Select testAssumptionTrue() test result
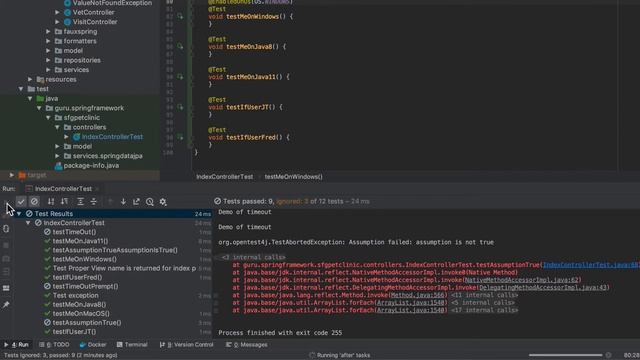Screen dimensions: 640x360 click(87, 322)
